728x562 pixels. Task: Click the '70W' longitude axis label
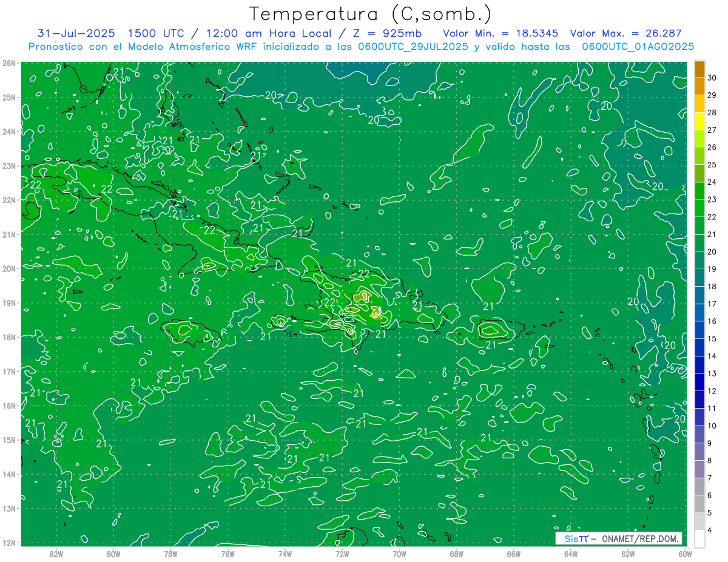click(399, 554)
